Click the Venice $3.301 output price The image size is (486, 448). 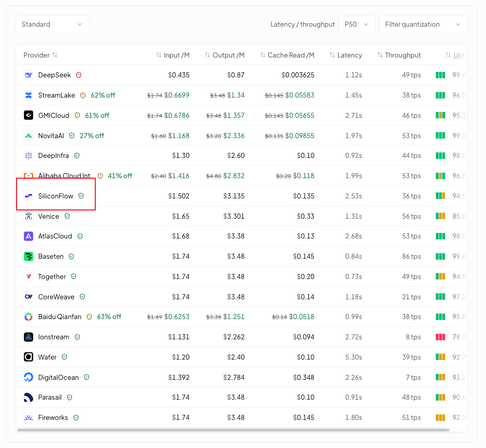[234, 216]
